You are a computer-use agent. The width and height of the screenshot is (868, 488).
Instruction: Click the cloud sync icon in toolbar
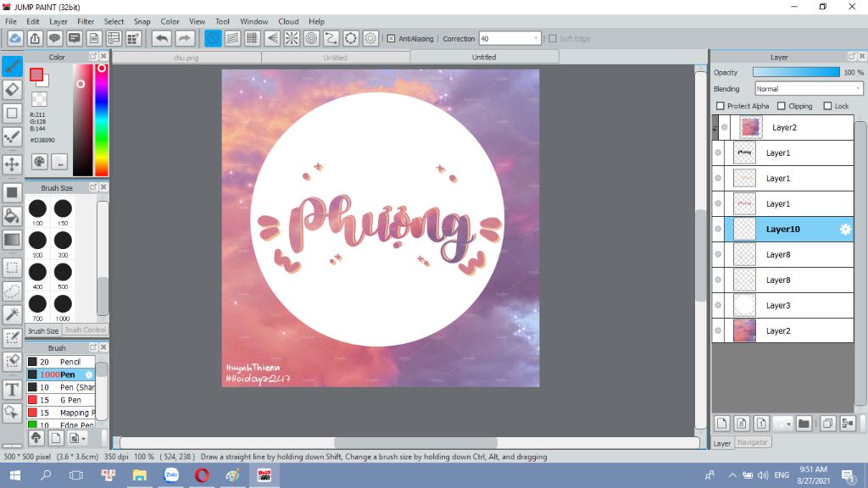click(x=15, y=39)
